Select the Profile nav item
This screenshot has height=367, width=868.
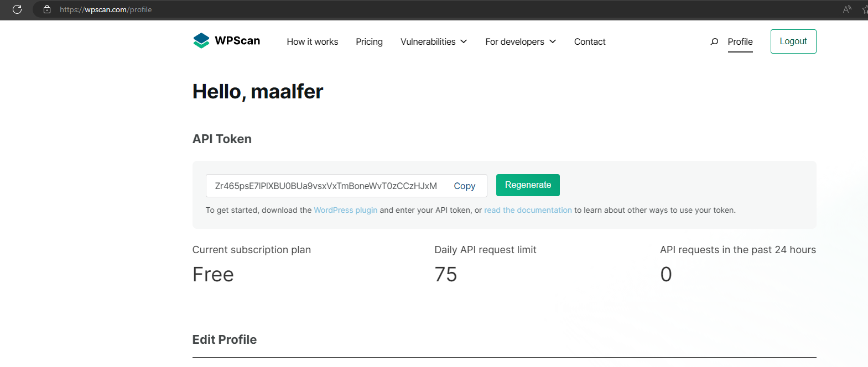[740, 41]
